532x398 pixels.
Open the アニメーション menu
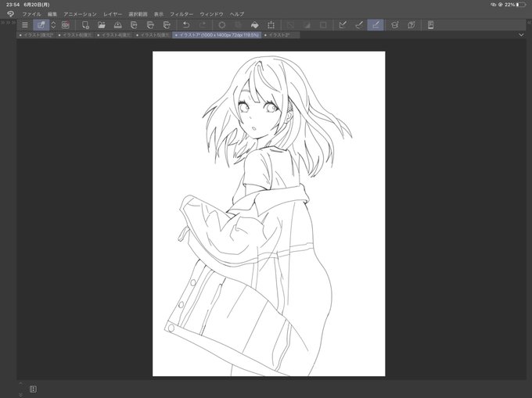click(80, 14)
